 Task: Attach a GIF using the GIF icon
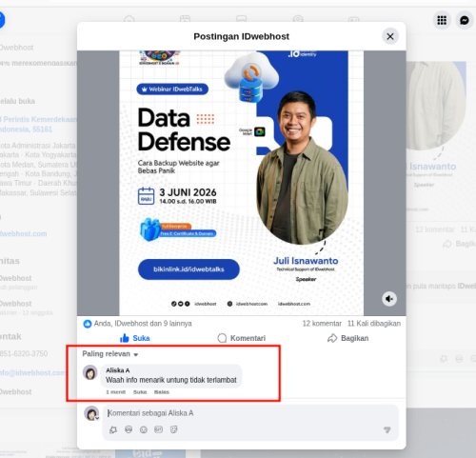pyautogui.click(x=158, y=429)
